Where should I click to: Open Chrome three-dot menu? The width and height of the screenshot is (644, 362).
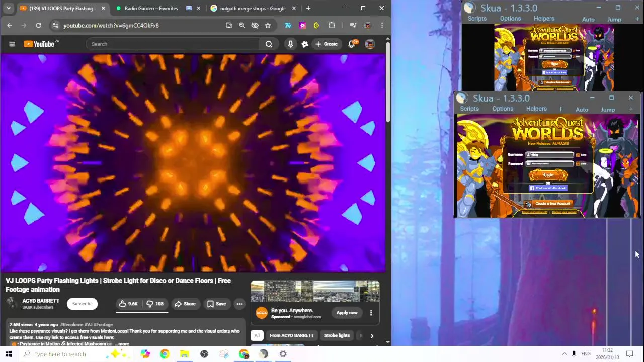tap(382, 25)
